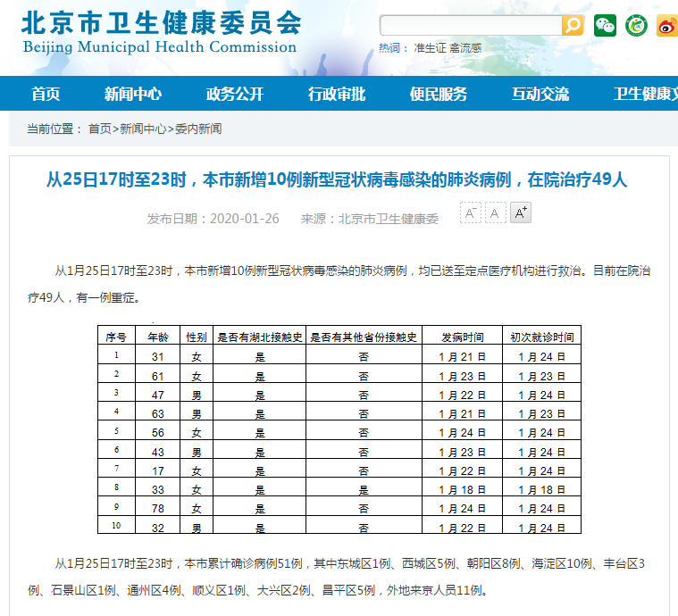
Task: Open 新闻中心 navigation menu
Action: point(133,94)
